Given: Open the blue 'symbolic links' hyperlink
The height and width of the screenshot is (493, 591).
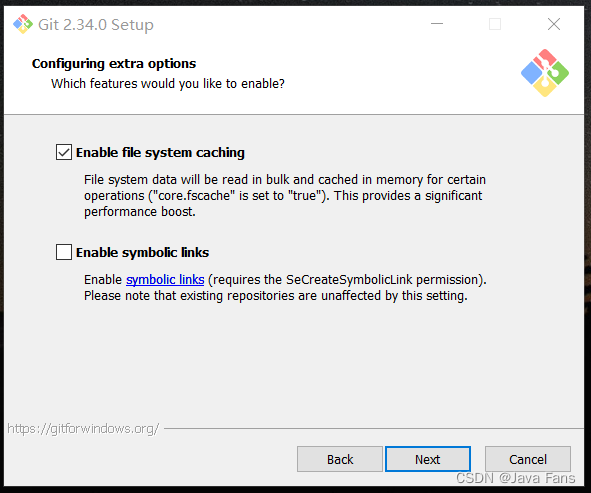Looking at the screenshot, I should pyautogui.click(x=165, y=280).
